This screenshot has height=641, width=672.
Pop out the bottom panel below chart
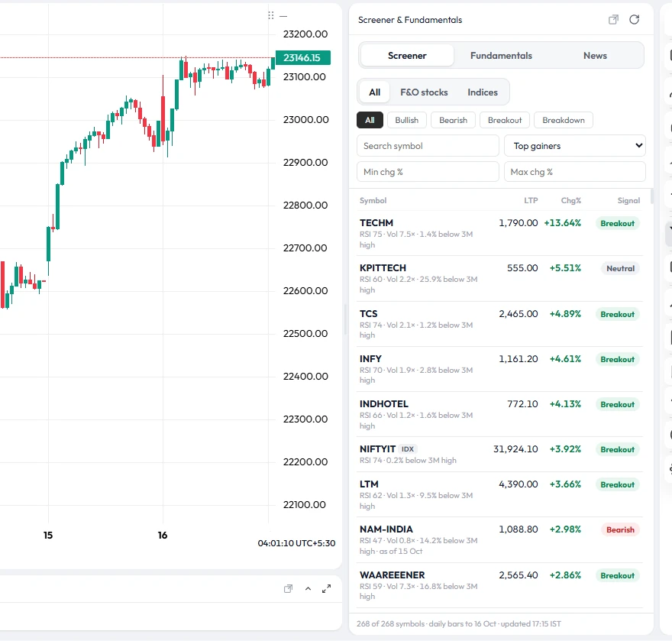pos(289,589)
